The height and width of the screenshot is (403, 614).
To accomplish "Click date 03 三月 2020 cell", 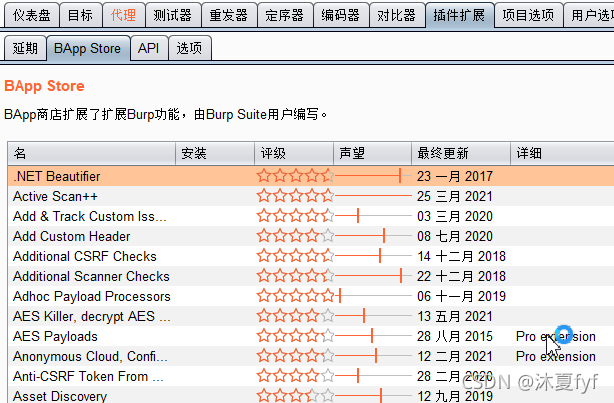I will click(x=455, y=216).
